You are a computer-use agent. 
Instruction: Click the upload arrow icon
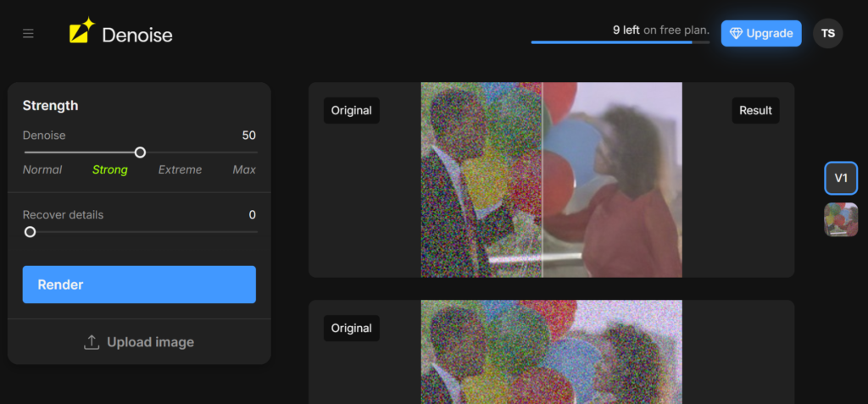pos(91,342)
